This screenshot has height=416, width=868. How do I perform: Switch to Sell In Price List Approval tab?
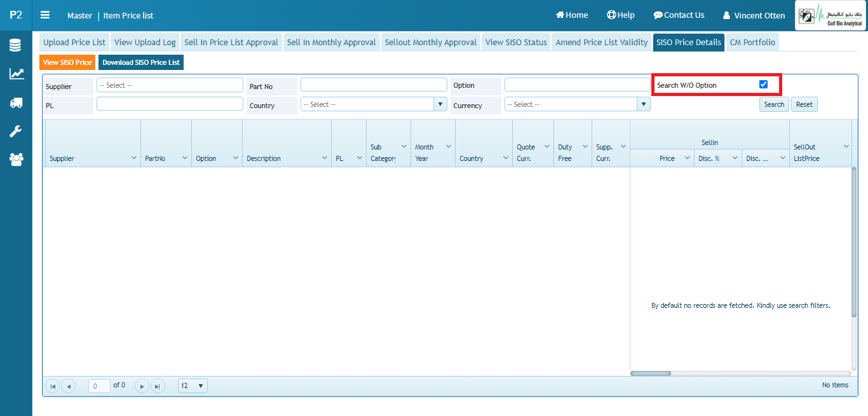[231, 42]
